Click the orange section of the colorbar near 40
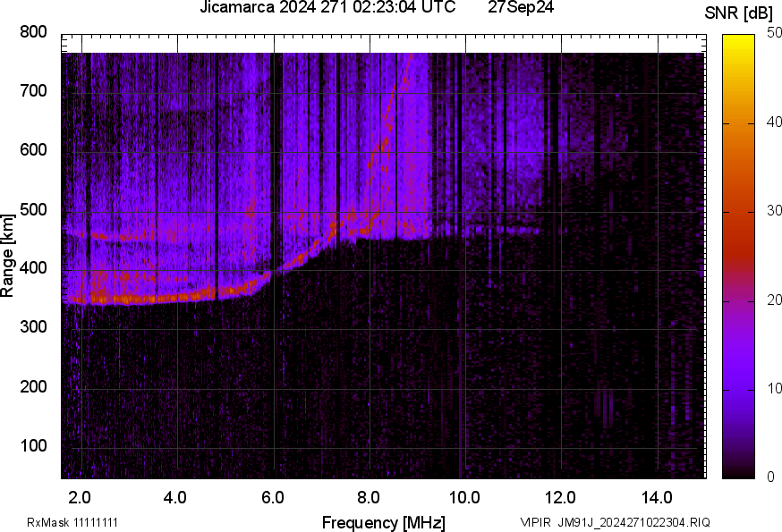The width and height of the screenshot is (782, 532). [x=737, y=125]
